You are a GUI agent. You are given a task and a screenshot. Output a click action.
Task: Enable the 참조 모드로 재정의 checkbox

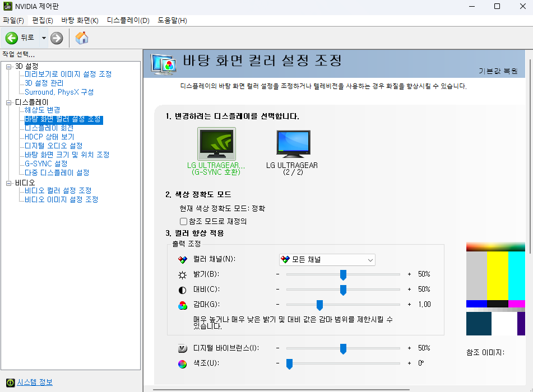[183, 220]
